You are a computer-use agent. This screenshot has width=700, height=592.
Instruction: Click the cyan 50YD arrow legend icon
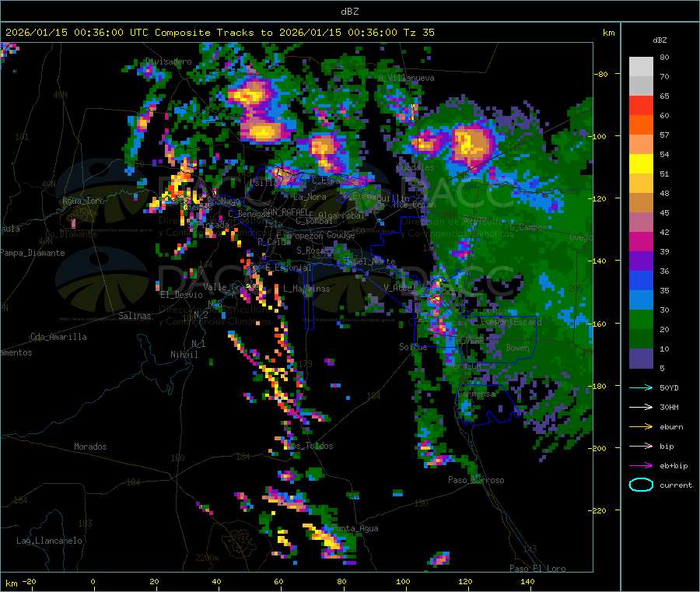click(x=641, y=387)
